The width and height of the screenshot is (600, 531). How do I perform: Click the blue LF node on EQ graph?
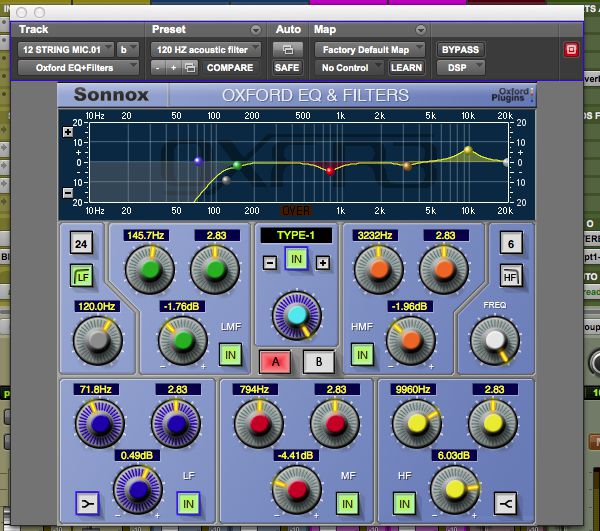coord(198,161)
